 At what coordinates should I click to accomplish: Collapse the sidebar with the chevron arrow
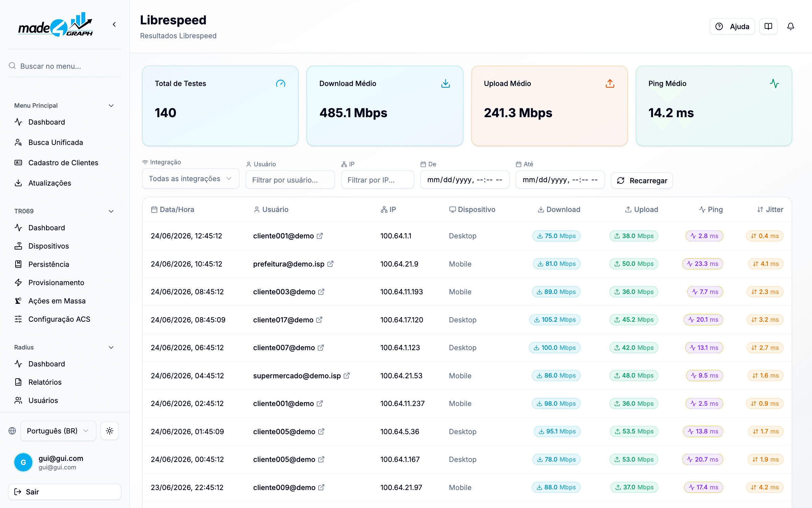coord(114,24)
